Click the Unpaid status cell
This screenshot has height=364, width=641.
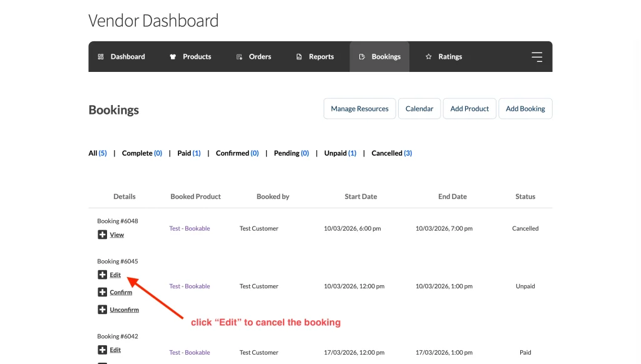click(x=525, y=286)
